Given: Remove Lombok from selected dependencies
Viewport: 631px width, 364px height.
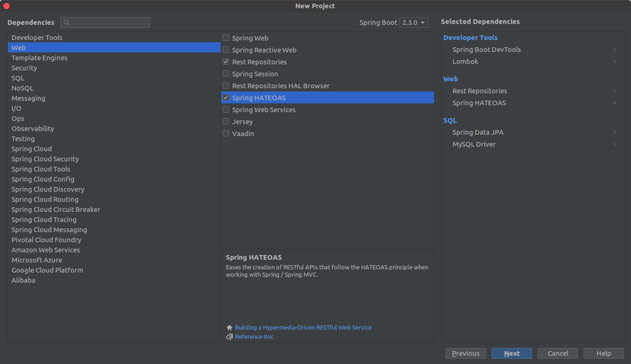Looking at the screenshot, I should [x=615, y=62].
